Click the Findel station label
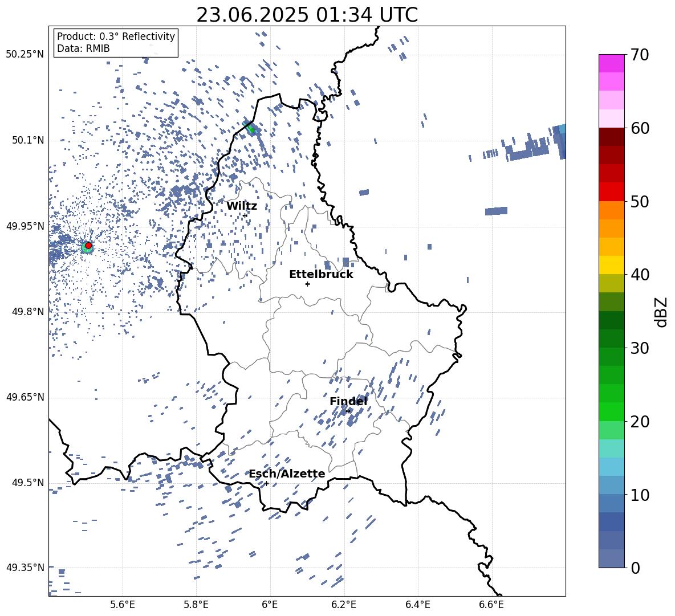This screenshot has height=616, width=675. (x=348, y=401)
